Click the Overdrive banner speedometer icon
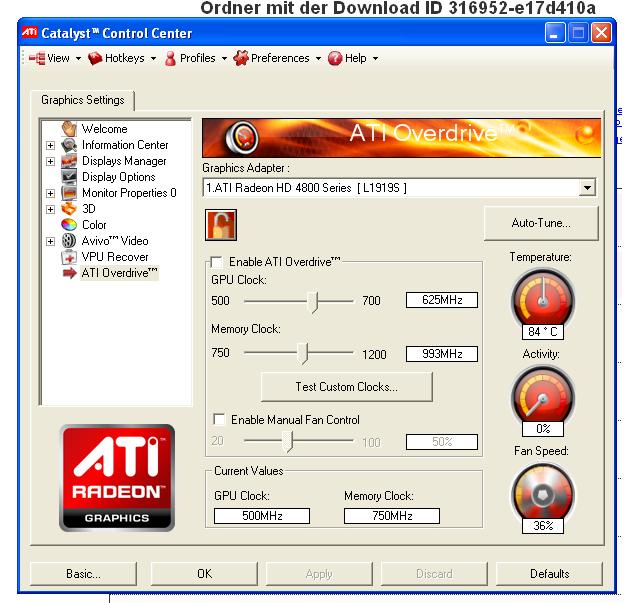The width and height of the screenshot is (640, 603). pyautogui.click(x=242, y=138)
